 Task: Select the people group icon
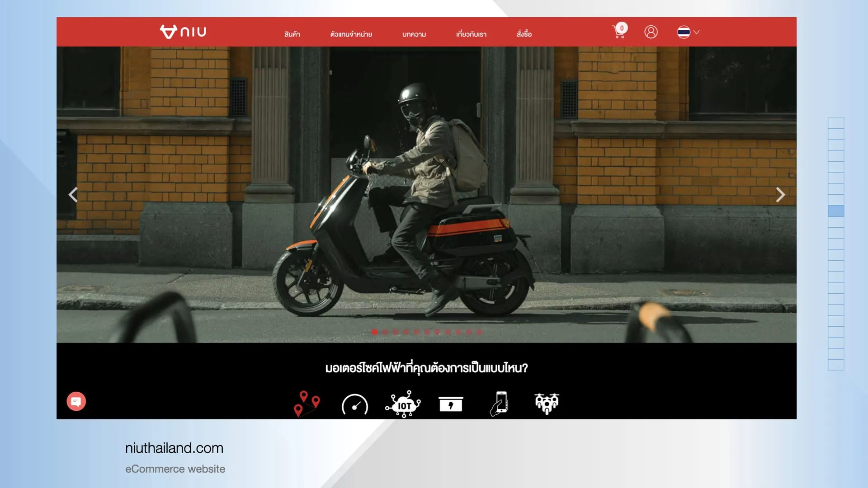[x=547, y=404]
